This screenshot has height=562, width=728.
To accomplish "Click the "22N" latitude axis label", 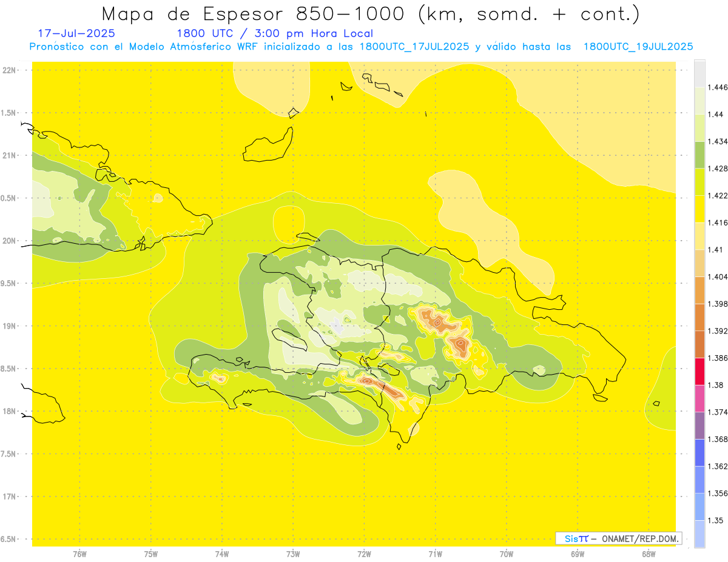I will pyautogui.click(x=9, y=70).
